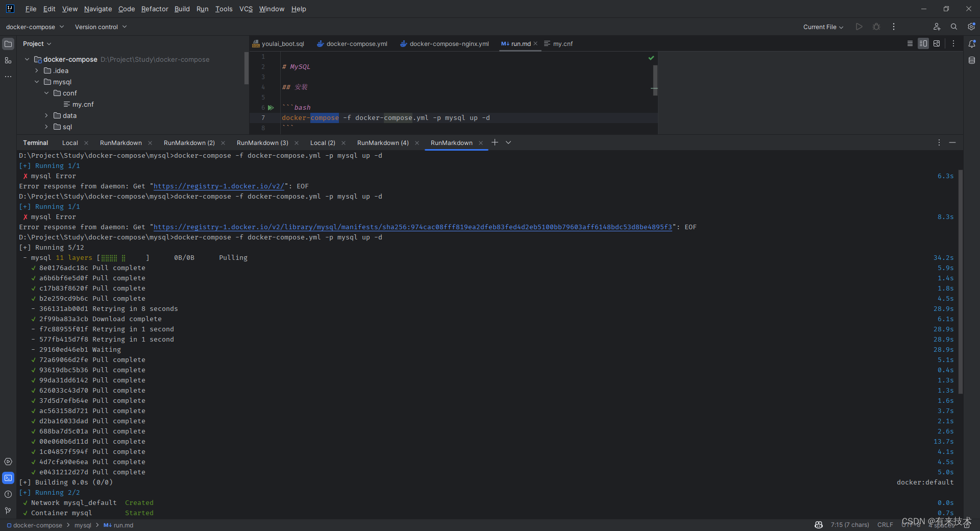
Task: Close the Local terminal tab
Action: (86, 143)
